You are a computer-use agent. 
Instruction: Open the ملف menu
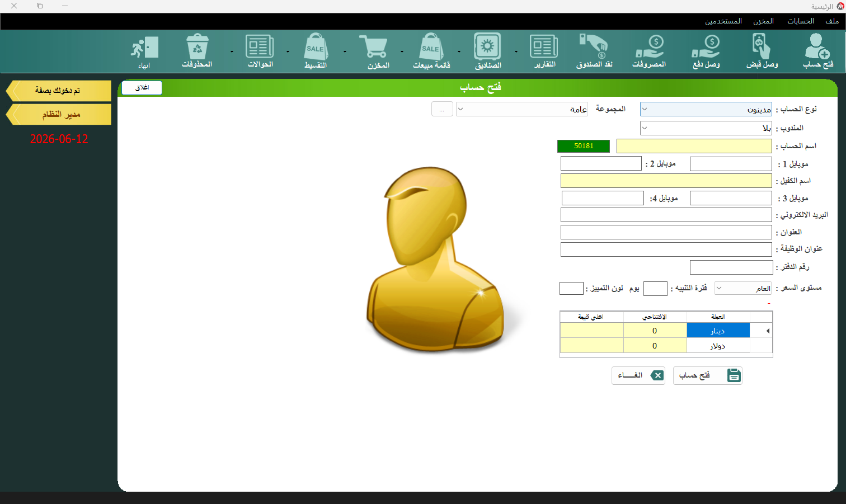coord(831,21)
